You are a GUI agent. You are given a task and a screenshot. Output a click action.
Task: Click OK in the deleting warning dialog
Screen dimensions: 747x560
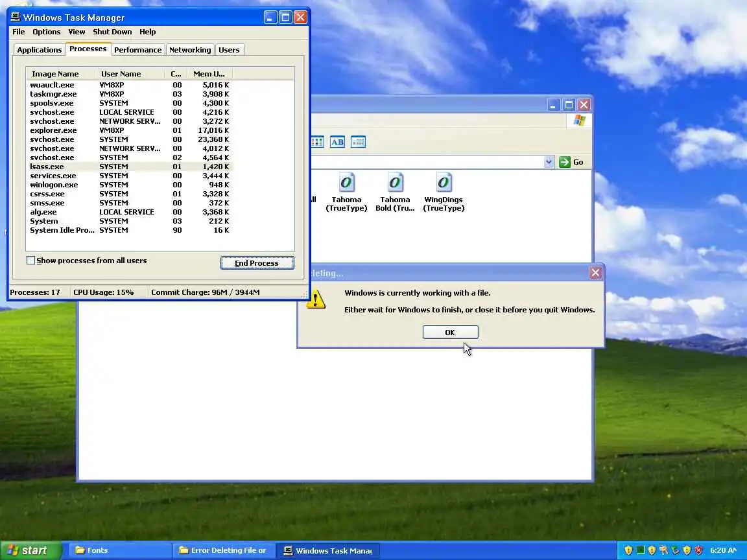[x=450, y=332]
